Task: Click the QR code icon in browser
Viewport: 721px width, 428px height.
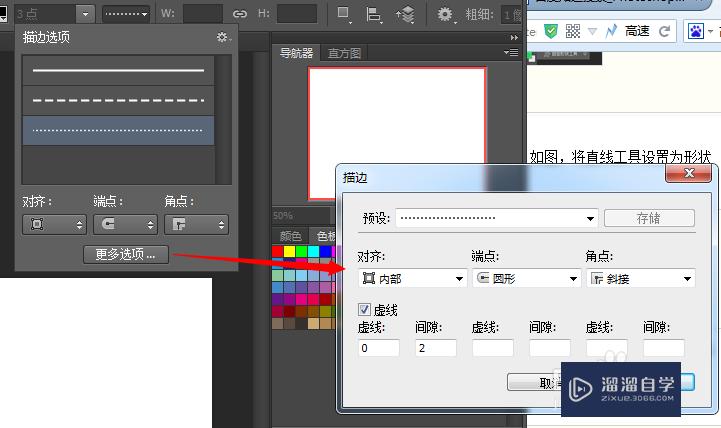Action: [x=572, y=31]
